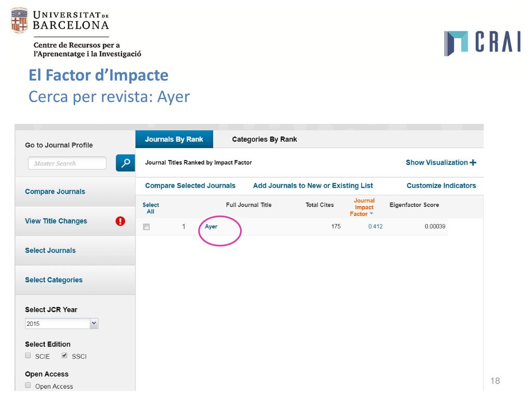Sort by the Journal Impact Factor column header
The image size is (532, 399).
point(362,207)
